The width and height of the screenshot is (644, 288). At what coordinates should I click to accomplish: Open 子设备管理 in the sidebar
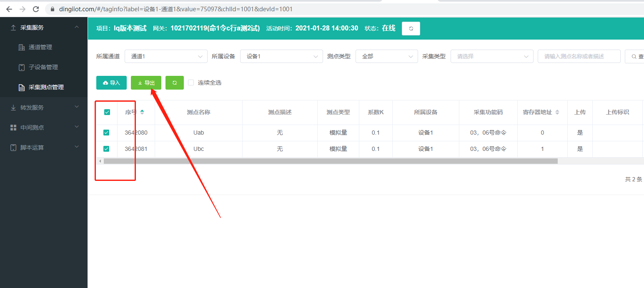pos(43,67)
